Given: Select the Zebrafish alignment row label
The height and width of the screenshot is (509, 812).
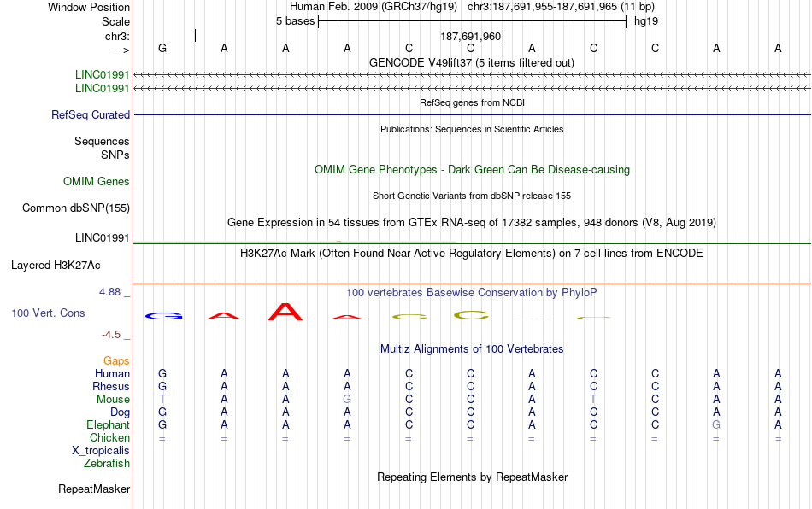Looking at the screenshot, I should click(107, 464).
